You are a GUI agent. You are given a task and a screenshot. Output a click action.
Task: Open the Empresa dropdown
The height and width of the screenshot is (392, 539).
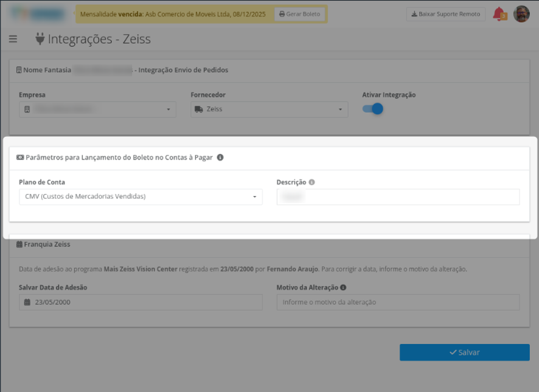tap(97, 110)
